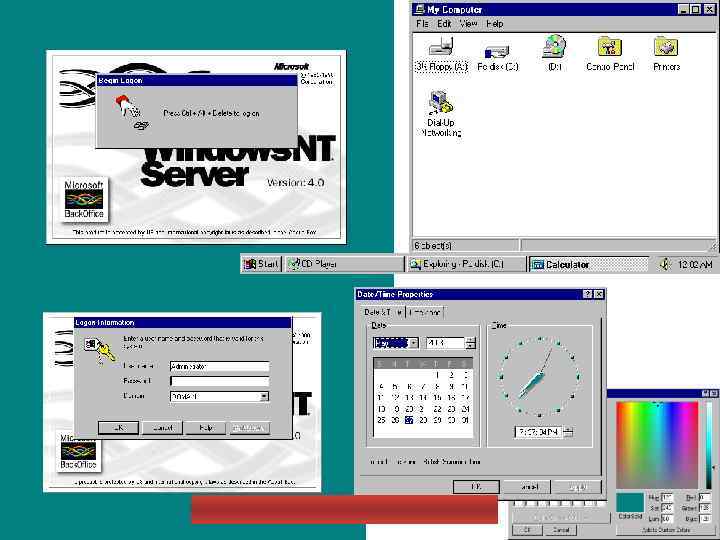Switch to Calculator in the taskbar
720x540 pixels.
click(589, 264)
